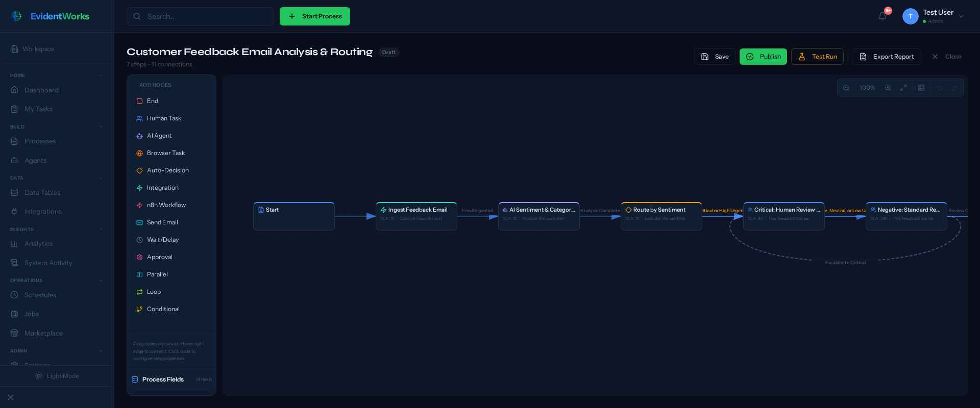Add a Loop node
Screen dimensions: 980x408
point(171,292)
